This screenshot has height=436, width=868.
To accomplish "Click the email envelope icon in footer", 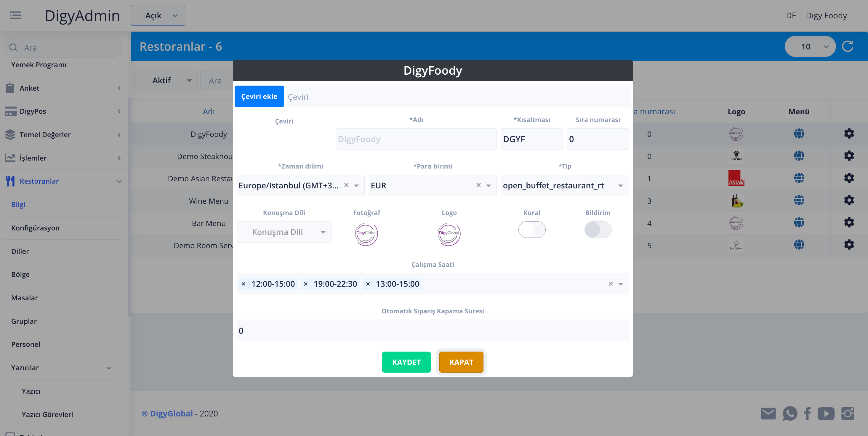I will [768, 413].
